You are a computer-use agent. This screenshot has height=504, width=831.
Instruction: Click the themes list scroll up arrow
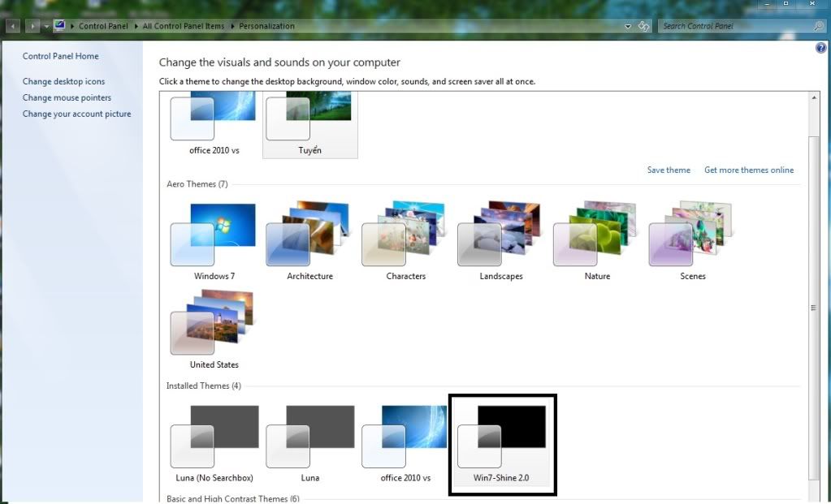tap(814, 97)
